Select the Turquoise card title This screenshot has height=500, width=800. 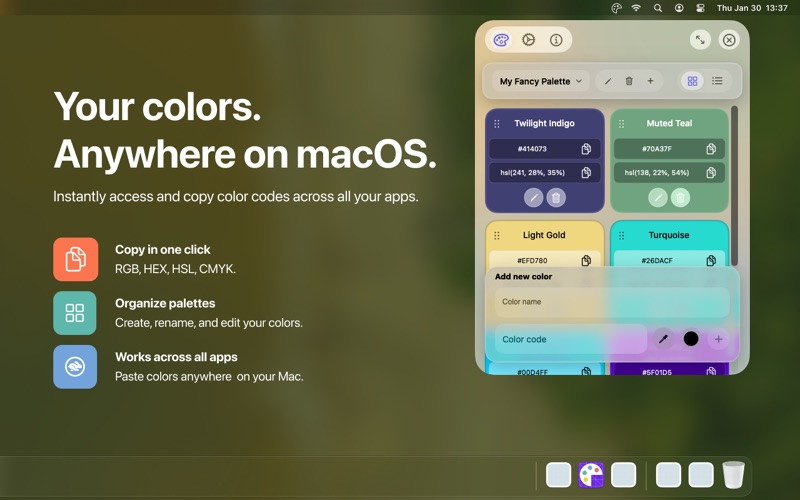click(x=669, y=235)
